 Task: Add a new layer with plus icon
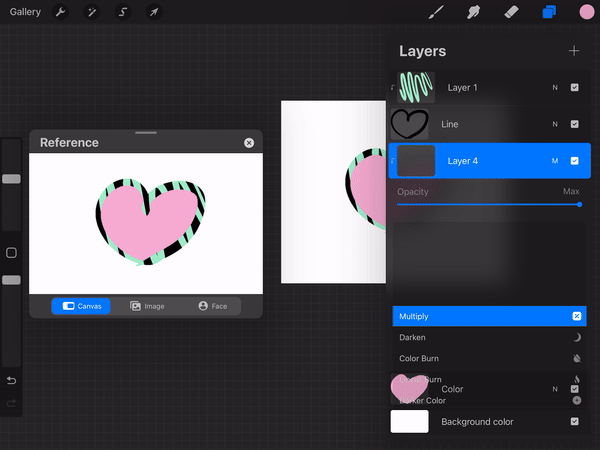point(574,51)
